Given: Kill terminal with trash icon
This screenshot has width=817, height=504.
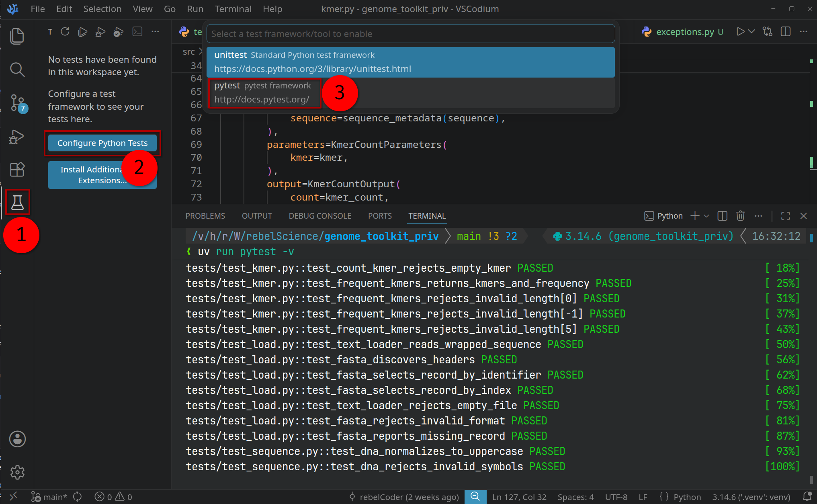Looking at the screenshot, I should 740,216.
